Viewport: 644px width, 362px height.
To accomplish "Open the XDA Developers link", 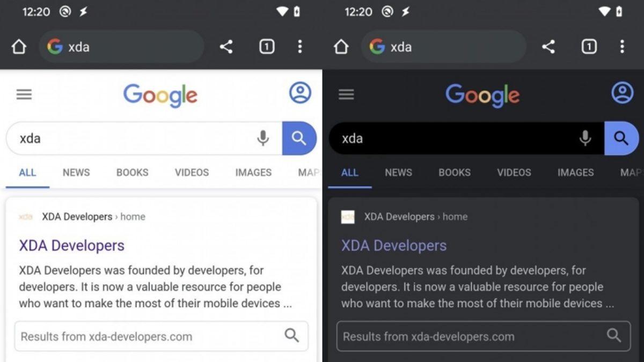I will [x=71, y=245].
